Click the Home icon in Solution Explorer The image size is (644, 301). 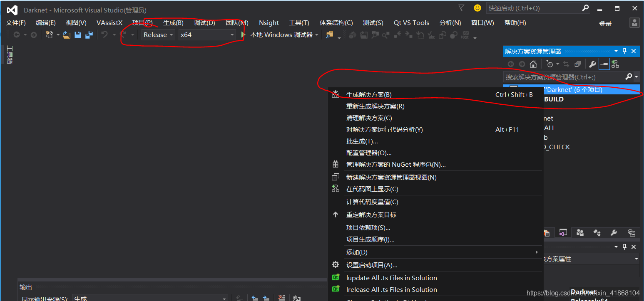pos(533,64)
